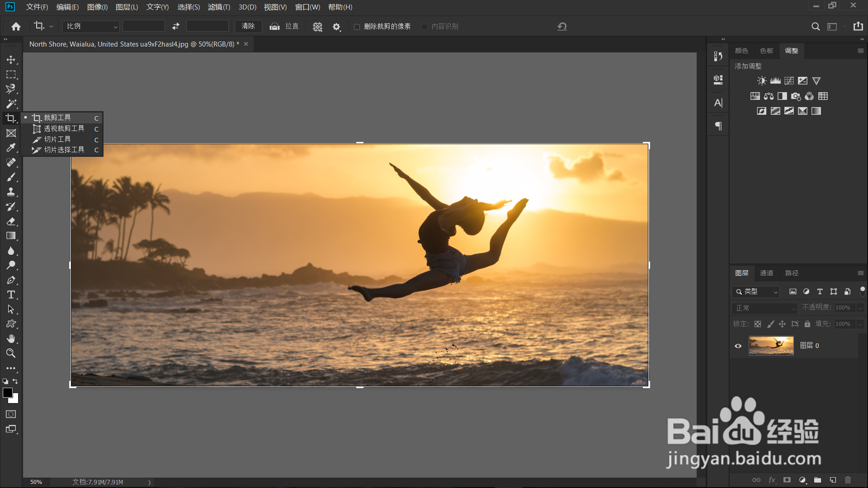Image resolution: width=868 pixels, height=488 pixels.
Task: Open the Filter (滤镜) menu
Action: 219,7
